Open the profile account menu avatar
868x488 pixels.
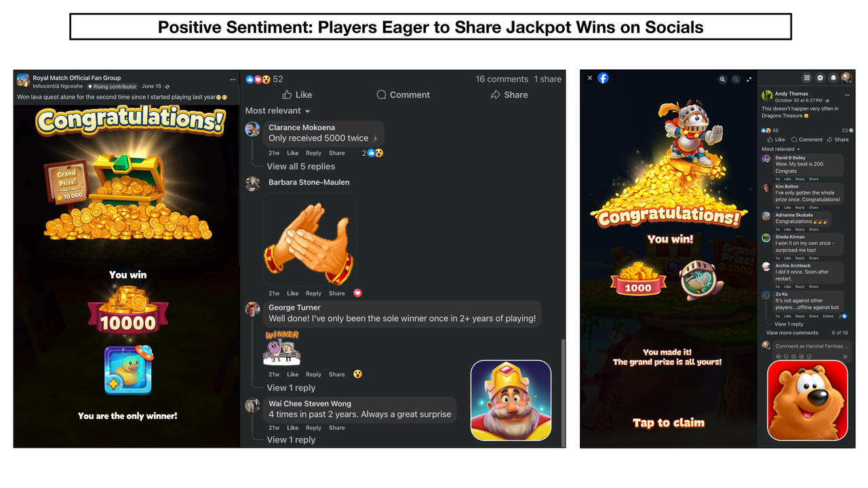point(846,78)
